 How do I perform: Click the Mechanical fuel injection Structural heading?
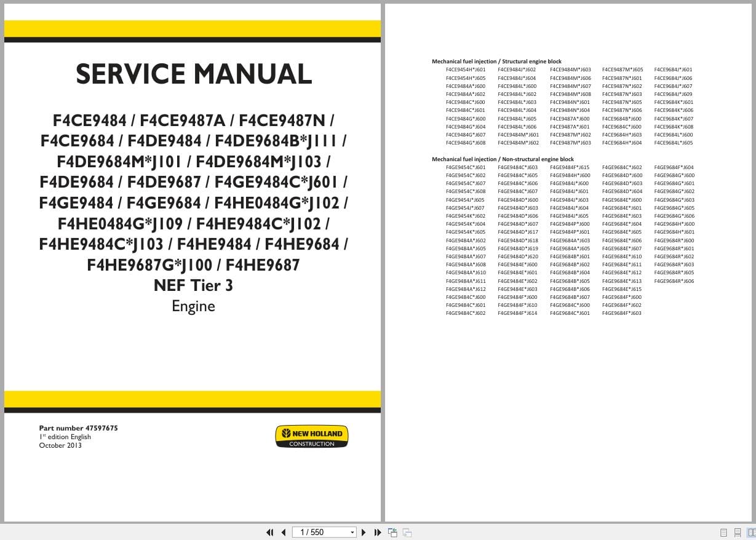(x=496, y=62)
